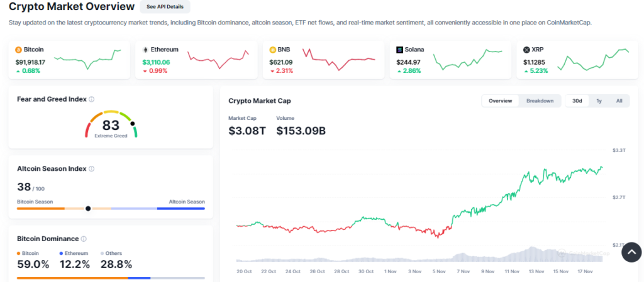Click the $91,918.17 Bitcoin price
The image size is (644, 282).
30,62
